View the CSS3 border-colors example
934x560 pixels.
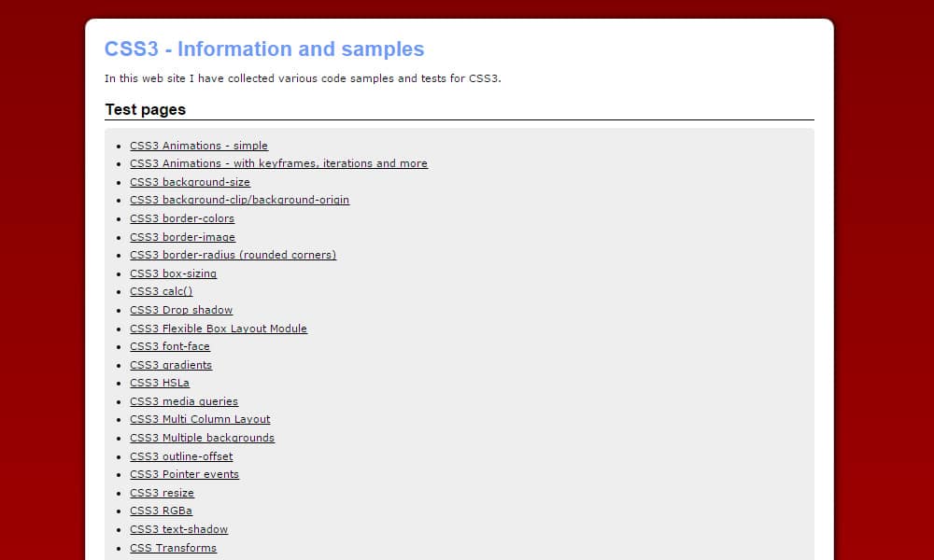(182, 218)
